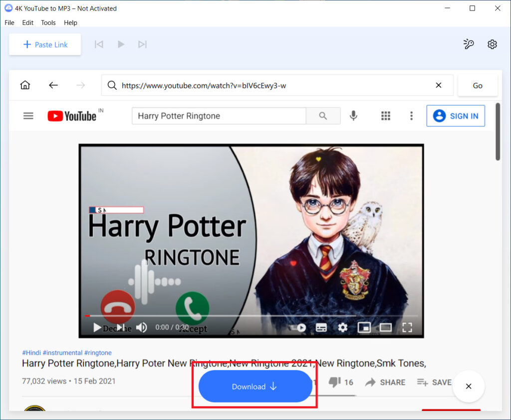This screenshot has height=420, width=511.
Task: Click the Go button
Action: point(478,85)
